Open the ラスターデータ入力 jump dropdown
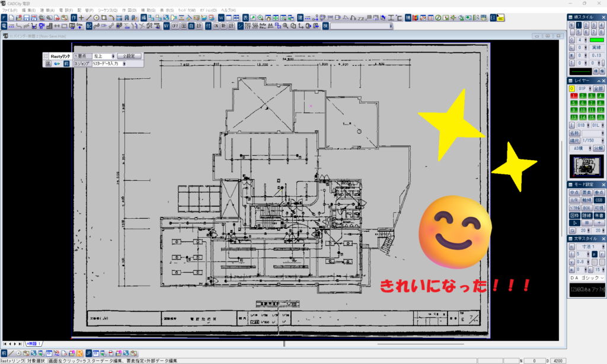Viewport: 607px width, 364px height. (124, 63)
